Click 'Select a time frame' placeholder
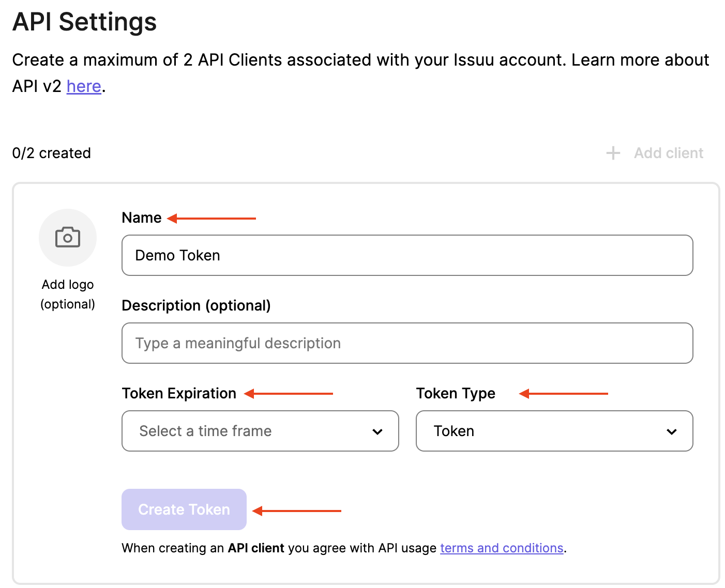Image resolution: width=725 pixels, height=588 pixels. tap(205, 431)
